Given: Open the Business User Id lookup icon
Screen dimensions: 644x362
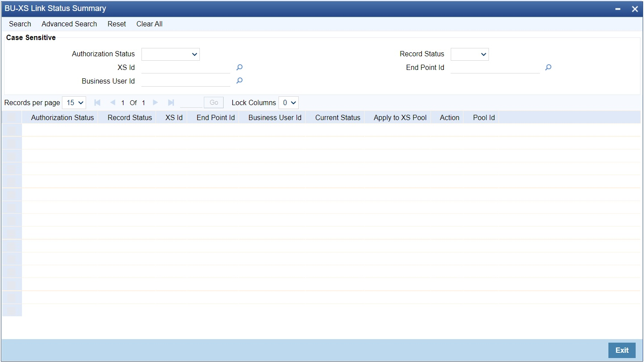Looking at the screenshot, I should (x=239, y=80).
